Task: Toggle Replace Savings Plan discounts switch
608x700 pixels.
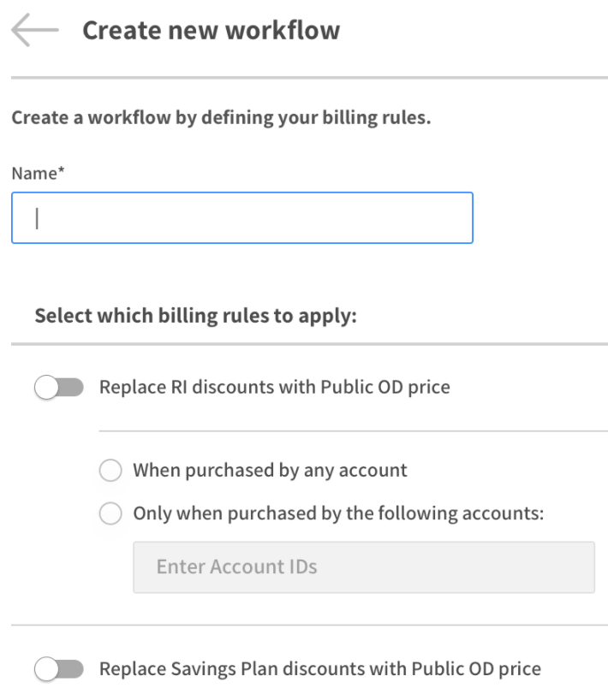Action: [x=59, y=669]
